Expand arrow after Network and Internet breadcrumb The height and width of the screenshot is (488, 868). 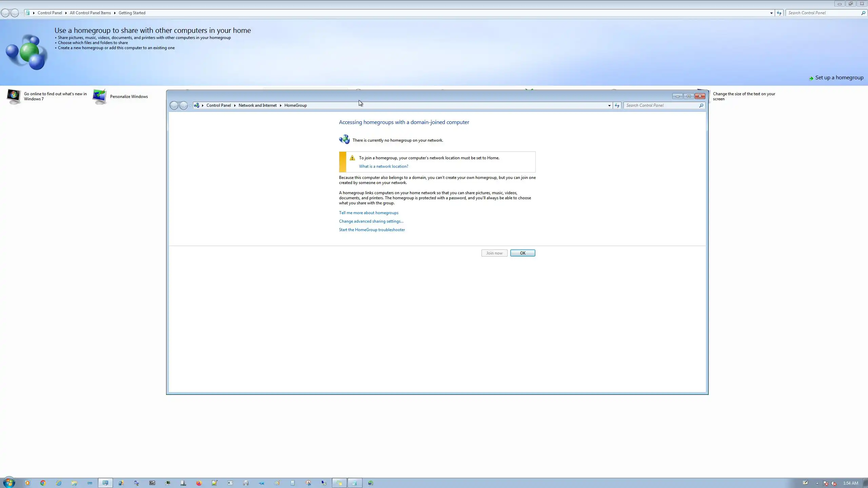point(281,105)
